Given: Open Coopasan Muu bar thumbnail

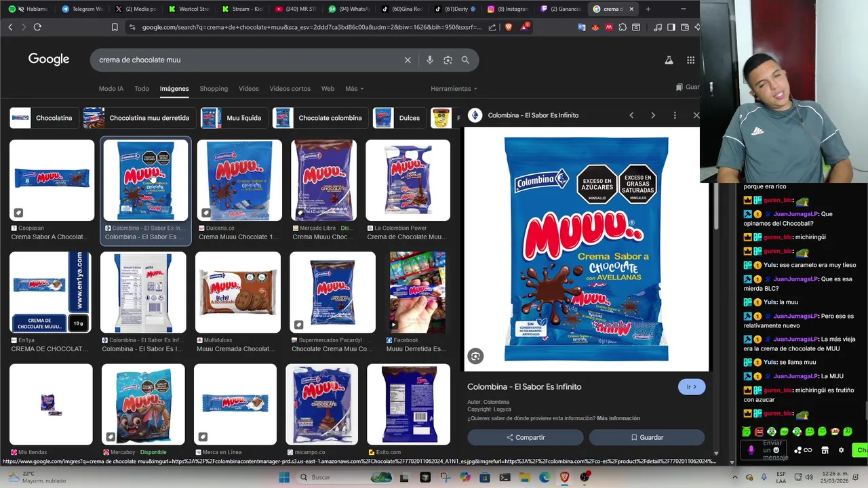Looking at the screenshot, I should pyautogui.click(x=52, y=180).
